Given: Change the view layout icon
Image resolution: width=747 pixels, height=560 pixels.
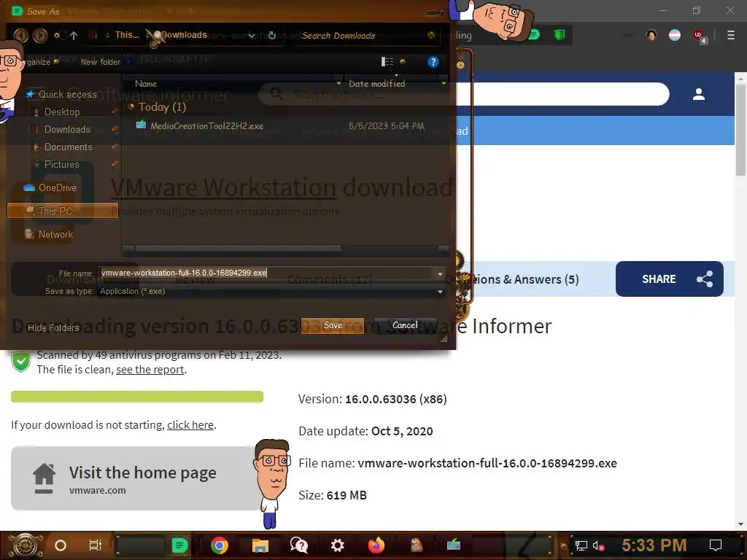Looking at the screenshot, I should pos(387,62).
